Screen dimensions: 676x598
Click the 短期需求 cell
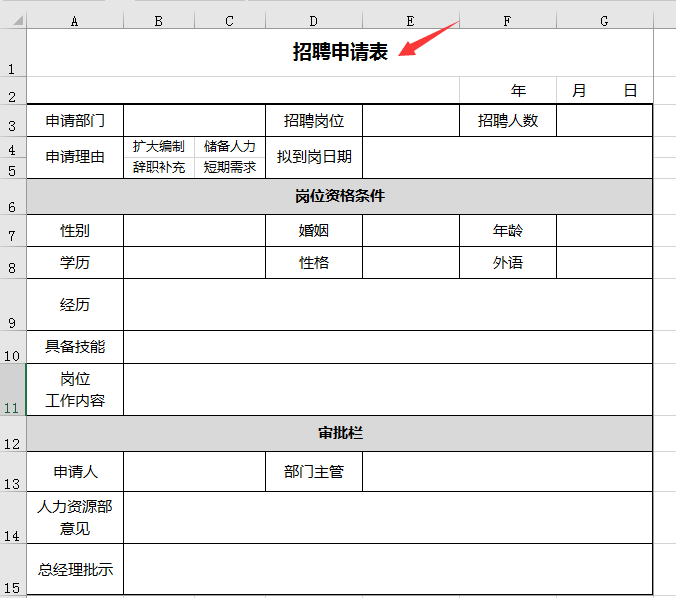tap(230, 167)
